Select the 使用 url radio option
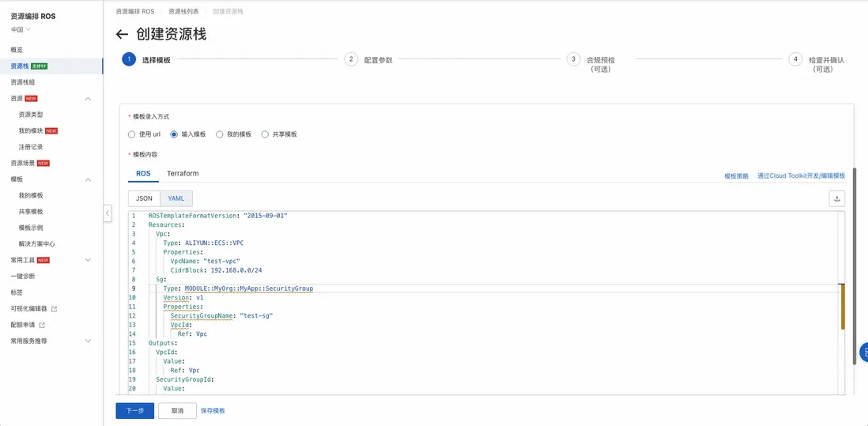Screen dimensions: 868x426 pos(131,134)
